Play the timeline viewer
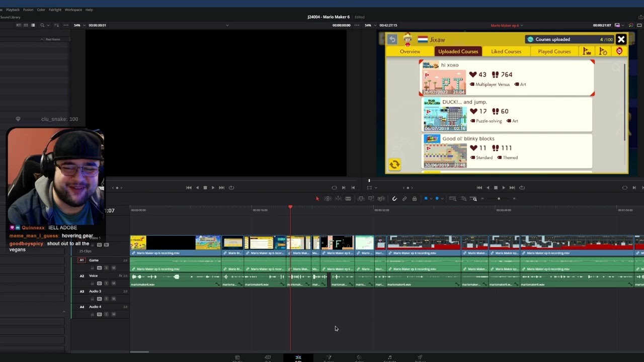Screen dimensions: 644x362 click(504, 188)
